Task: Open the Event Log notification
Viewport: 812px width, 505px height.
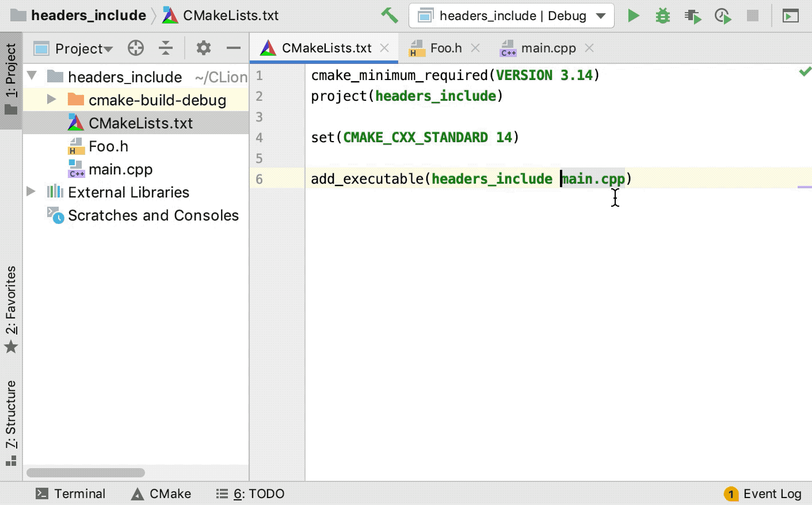Action: click(763, 493)
